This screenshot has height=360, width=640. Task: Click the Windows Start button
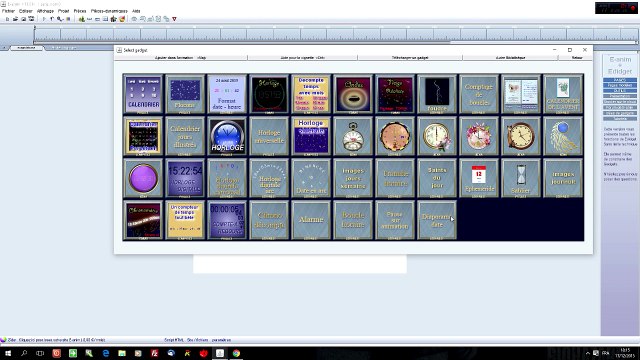pyautogui.click(x=7, y=353)
